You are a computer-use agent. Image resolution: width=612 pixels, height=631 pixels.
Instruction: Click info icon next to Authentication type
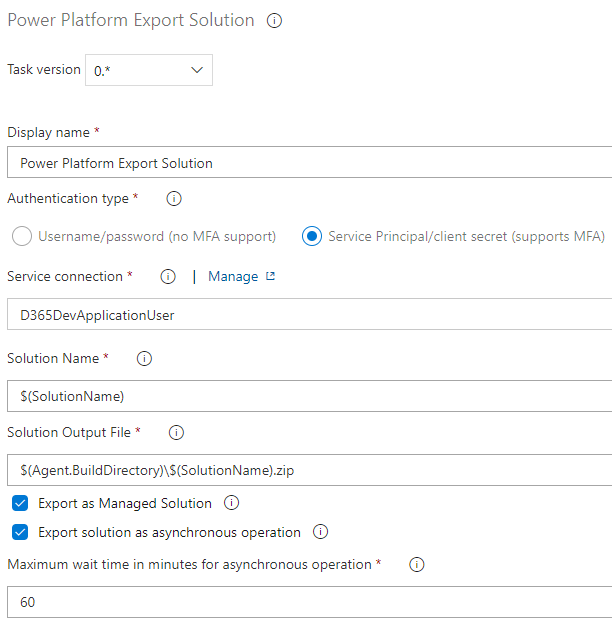pos(173,199)
